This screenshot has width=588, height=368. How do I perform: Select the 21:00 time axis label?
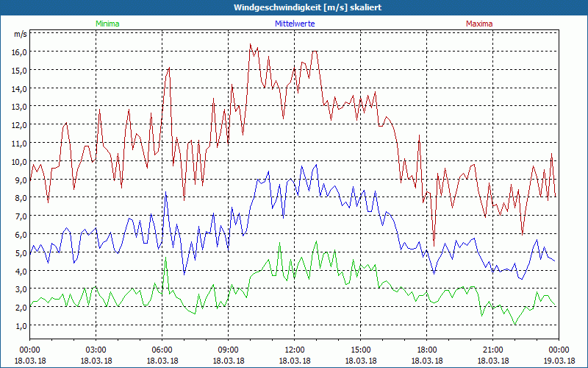pyautogui.click(x=493, y=350)
